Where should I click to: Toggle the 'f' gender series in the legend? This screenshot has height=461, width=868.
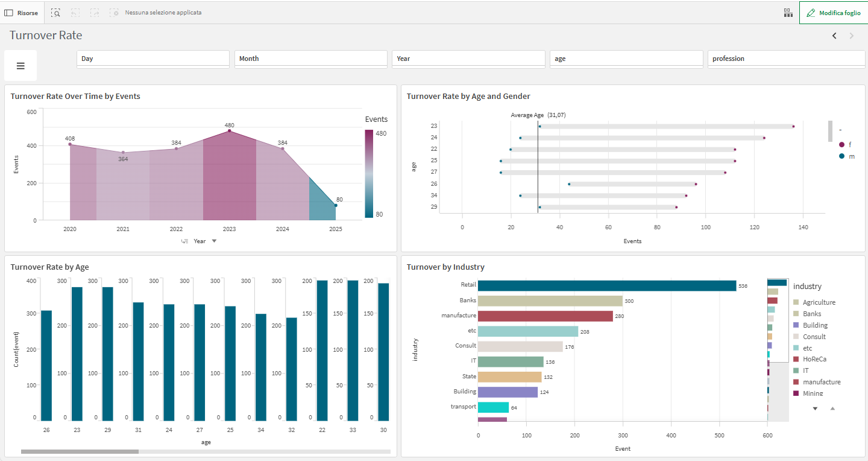pyautogui.click(x=848, y=144)
